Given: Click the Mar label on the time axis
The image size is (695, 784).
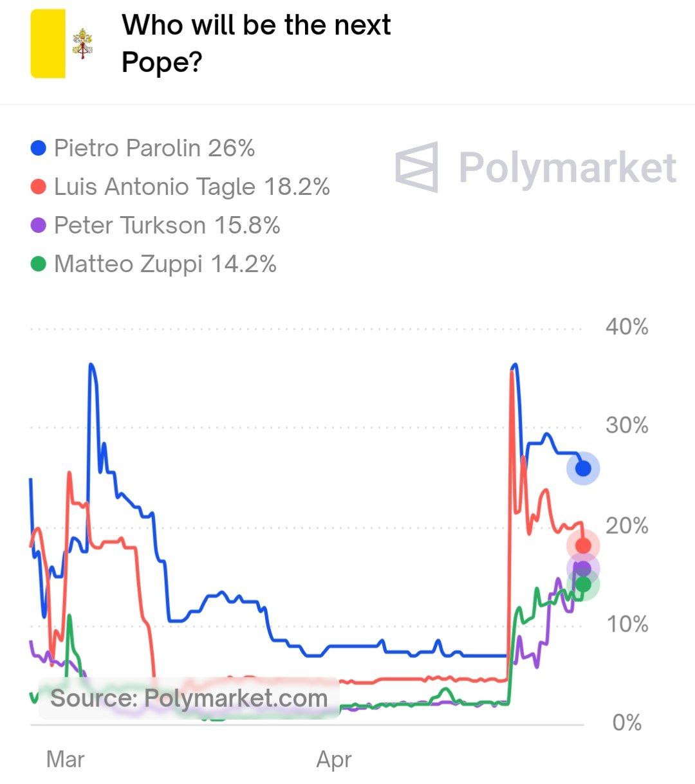Looking at the screenshot, I should pos(65,760).
